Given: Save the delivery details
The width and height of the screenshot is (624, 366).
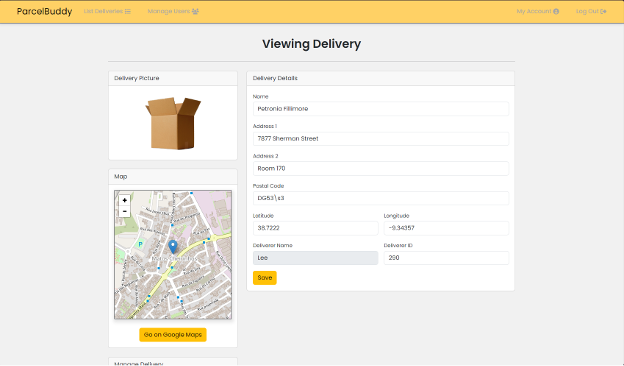Looking at the screenshot, I should tap(265, 278).
